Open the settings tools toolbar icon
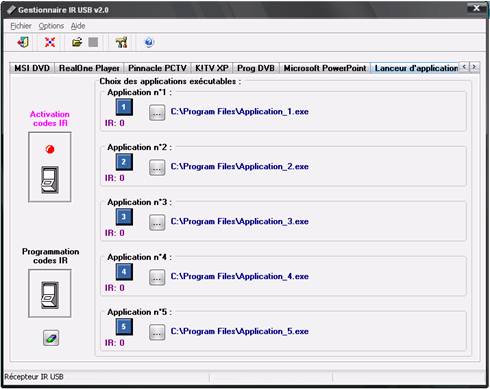 pos(121,42)
